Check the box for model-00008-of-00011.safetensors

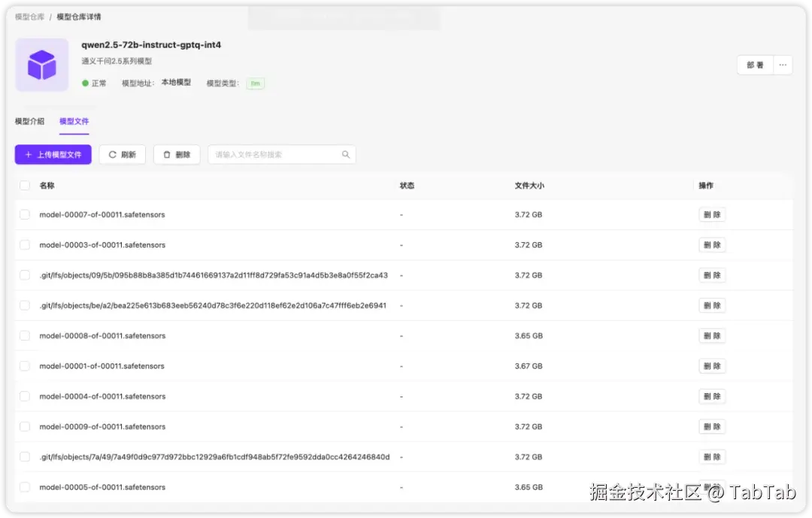(x=24, y=335)
